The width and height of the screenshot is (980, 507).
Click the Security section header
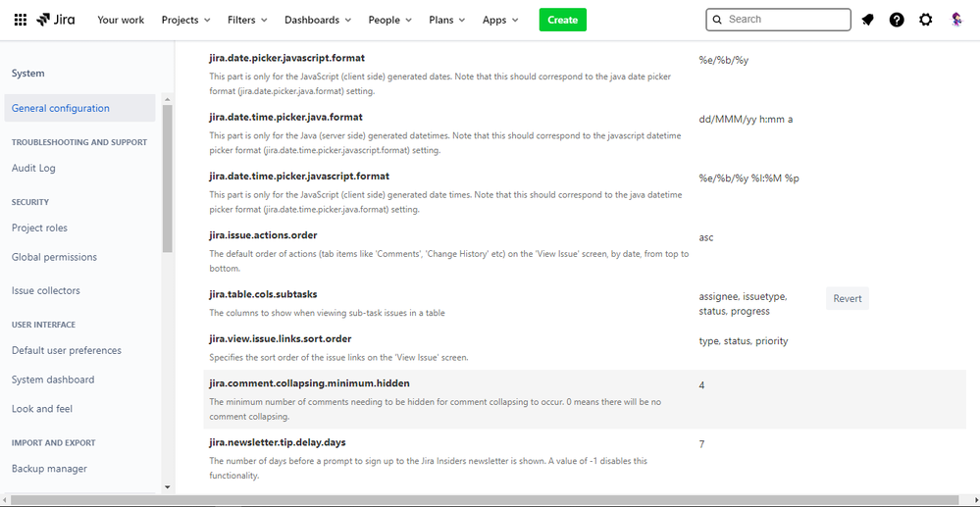[x=30, y=203]
